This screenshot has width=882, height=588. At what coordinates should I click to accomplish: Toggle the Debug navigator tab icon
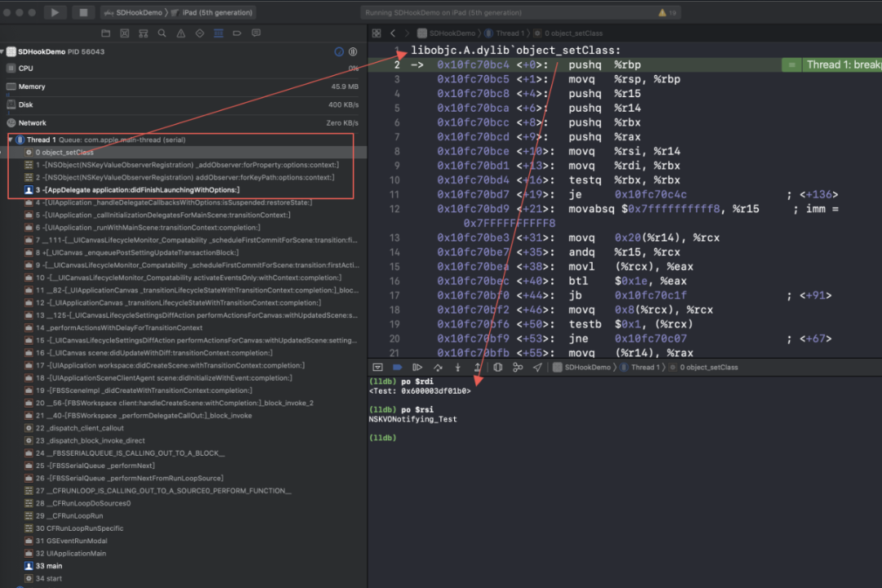click(219, 33)
